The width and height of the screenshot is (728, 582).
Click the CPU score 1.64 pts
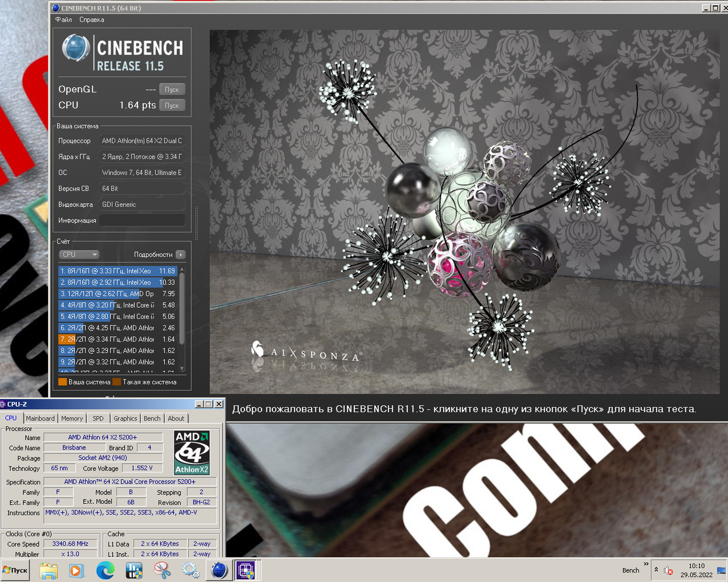point(138,105)
